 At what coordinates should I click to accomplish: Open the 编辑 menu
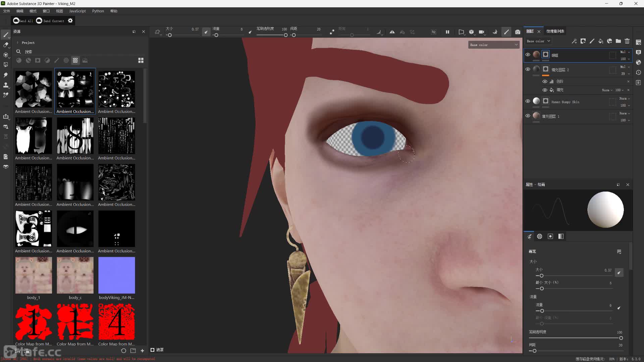(x=20, y=11)
